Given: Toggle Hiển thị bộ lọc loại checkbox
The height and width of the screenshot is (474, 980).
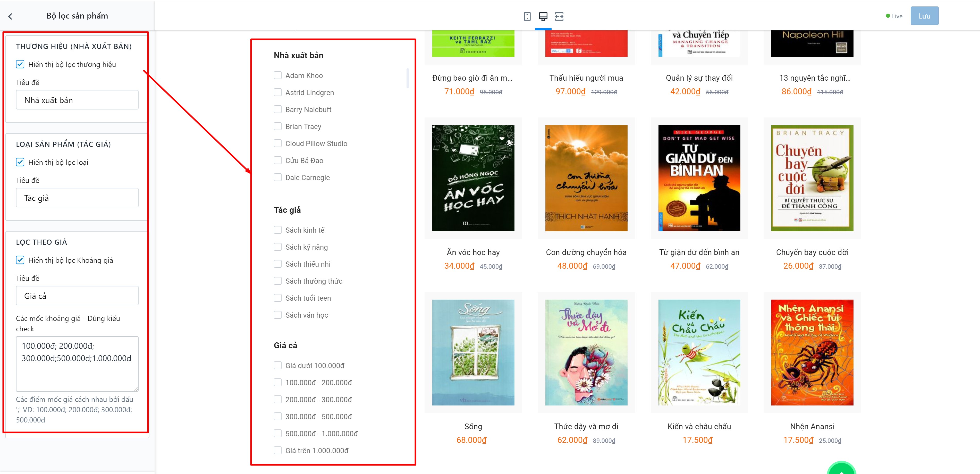Looking at the screenshot, I should [20, 162].
